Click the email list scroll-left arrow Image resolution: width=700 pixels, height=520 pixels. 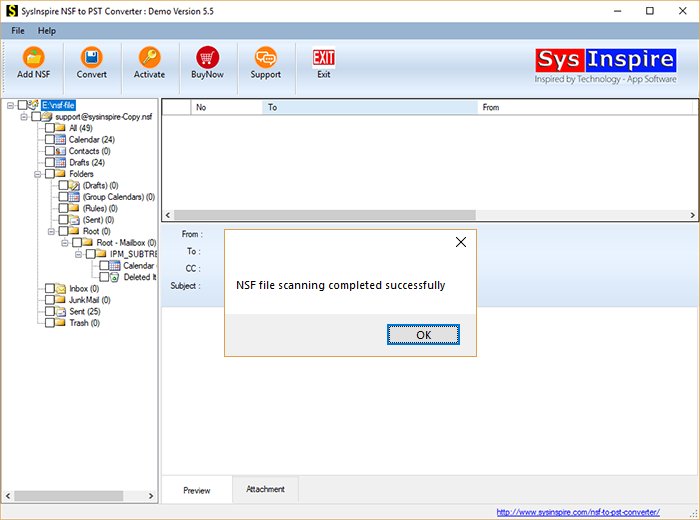tap(168, 215)
